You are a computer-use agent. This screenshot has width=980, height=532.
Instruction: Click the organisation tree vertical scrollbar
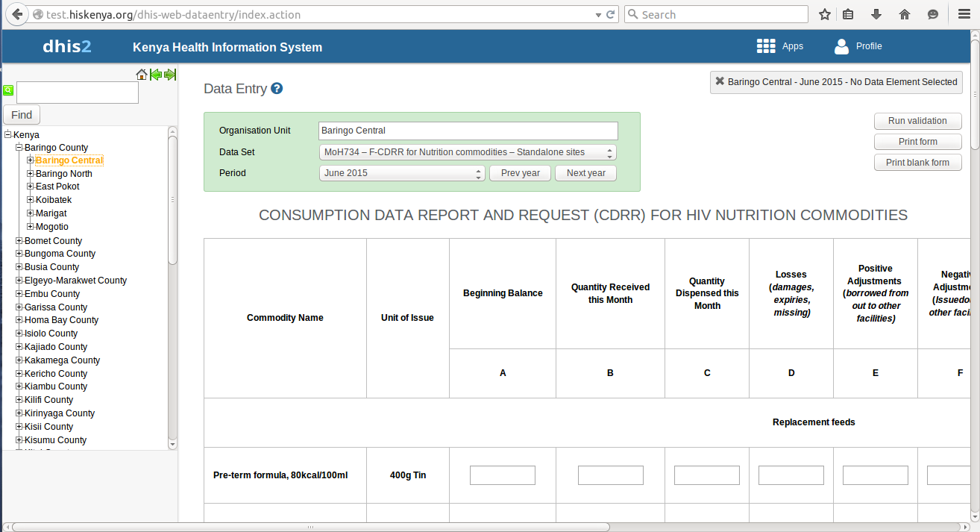pyautogui.click(x=173, y=288)
